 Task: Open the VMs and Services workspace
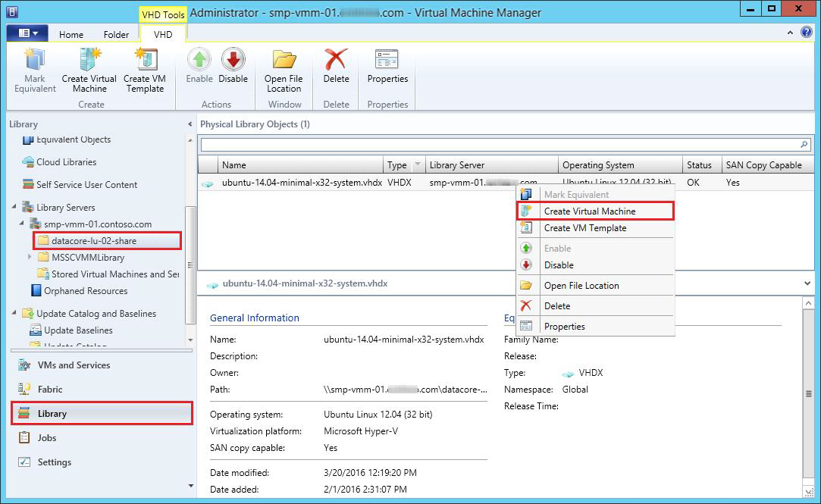pos(74,365)
